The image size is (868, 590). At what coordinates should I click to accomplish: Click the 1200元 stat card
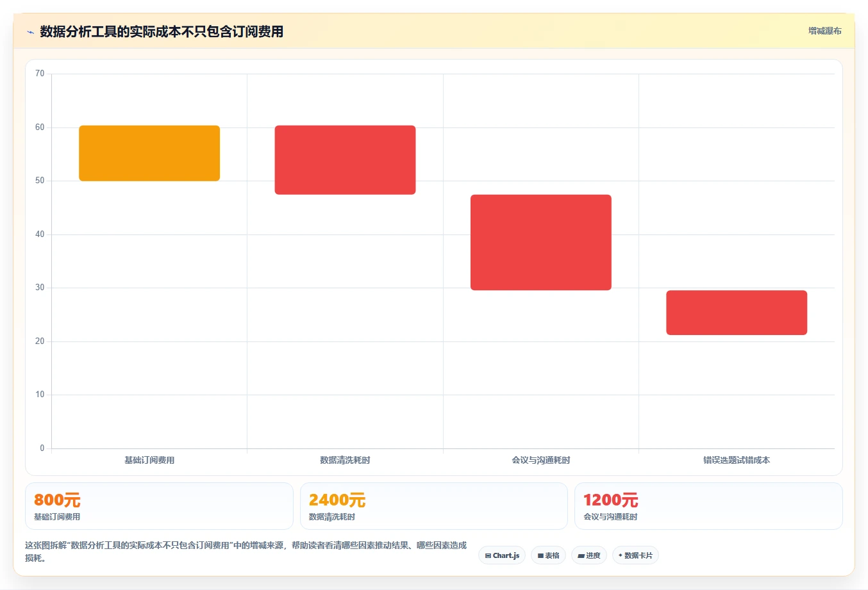click(x=708, y=506)
